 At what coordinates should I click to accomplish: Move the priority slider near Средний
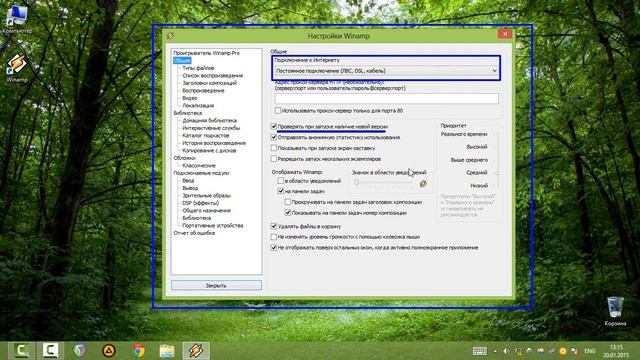497,173
